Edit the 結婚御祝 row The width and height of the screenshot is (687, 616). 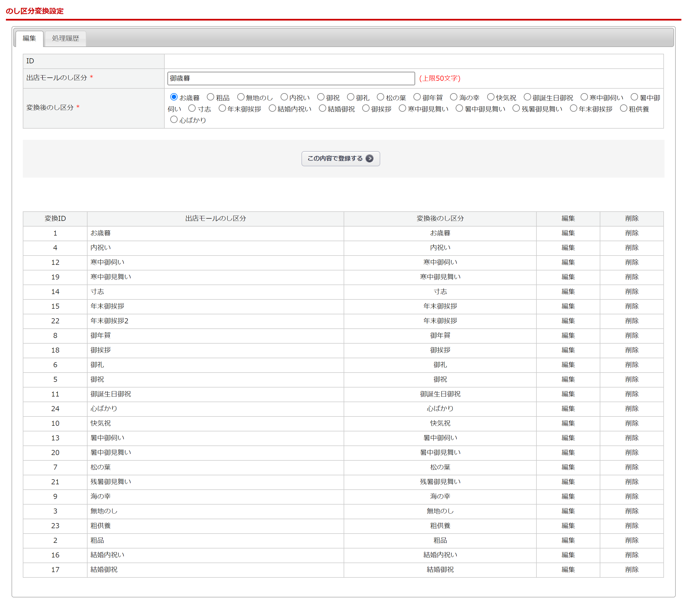[x=568, y=570]
